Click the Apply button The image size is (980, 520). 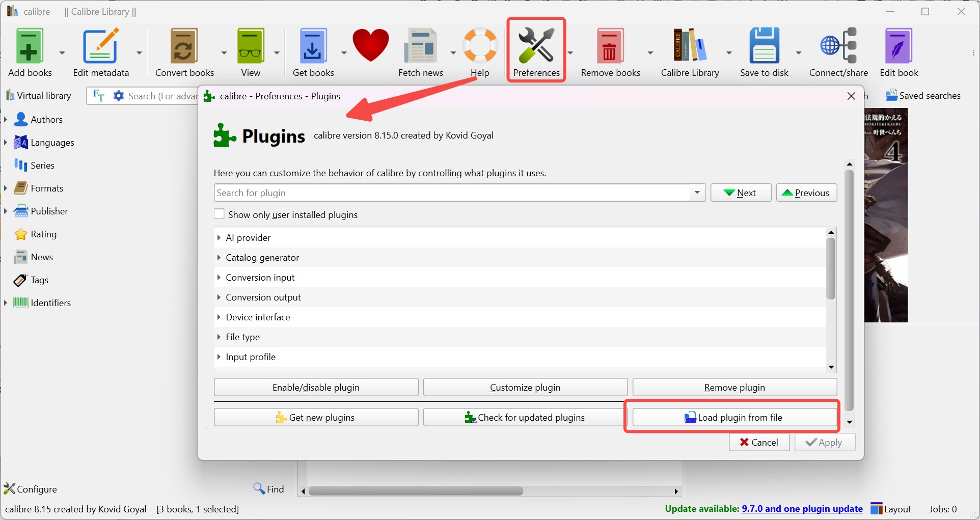click(x=824, y=442)
